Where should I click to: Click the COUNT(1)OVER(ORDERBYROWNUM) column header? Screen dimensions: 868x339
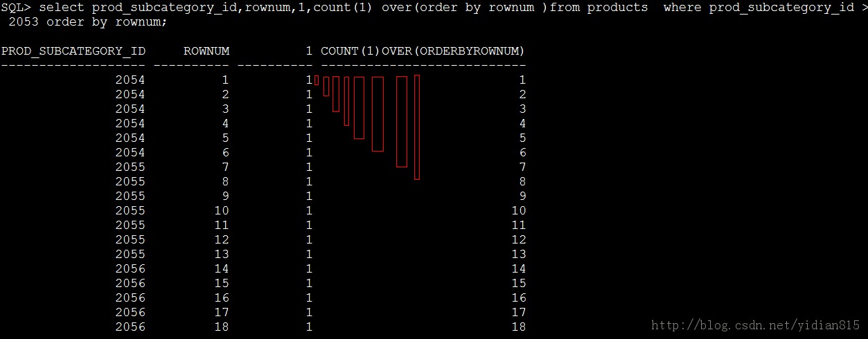click(x=423, y=51)
